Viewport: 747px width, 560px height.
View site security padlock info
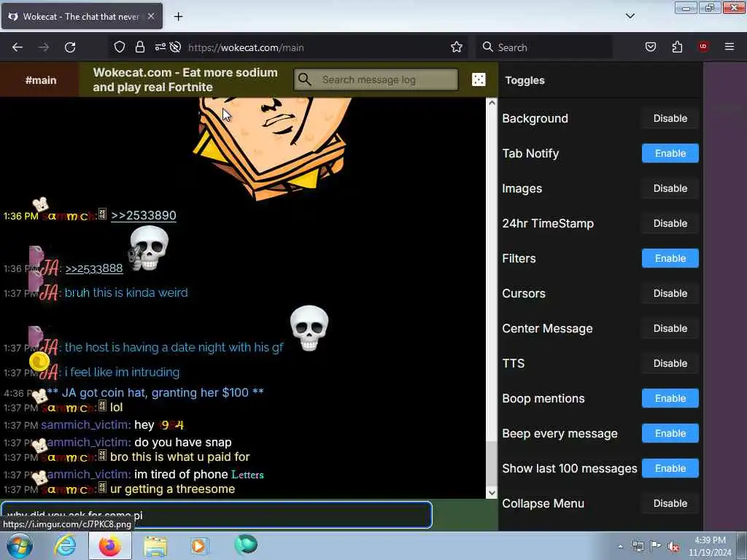(x=139, y=47)
